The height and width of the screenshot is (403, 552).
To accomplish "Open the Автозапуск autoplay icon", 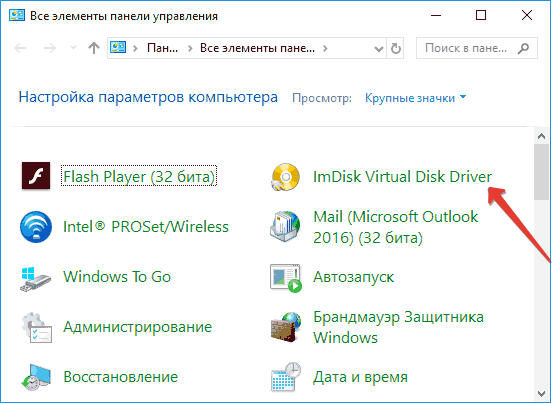I will tap(286, 278).
